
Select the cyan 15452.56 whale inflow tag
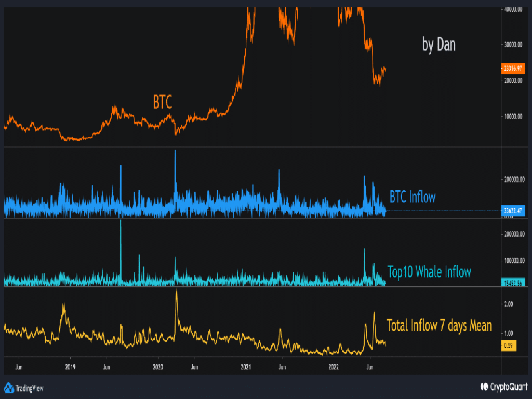click(513, 283)
